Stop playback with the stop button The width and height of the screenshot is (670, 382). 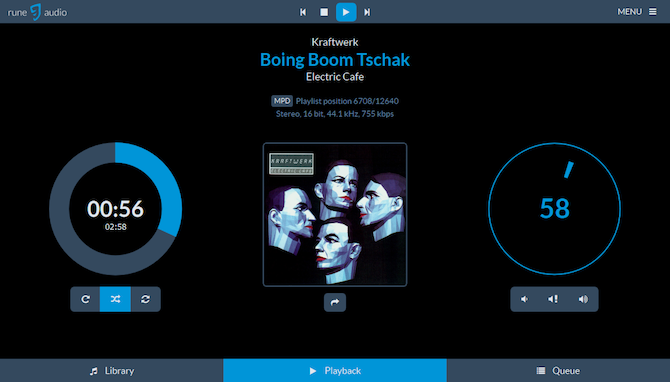coord(324,12)
